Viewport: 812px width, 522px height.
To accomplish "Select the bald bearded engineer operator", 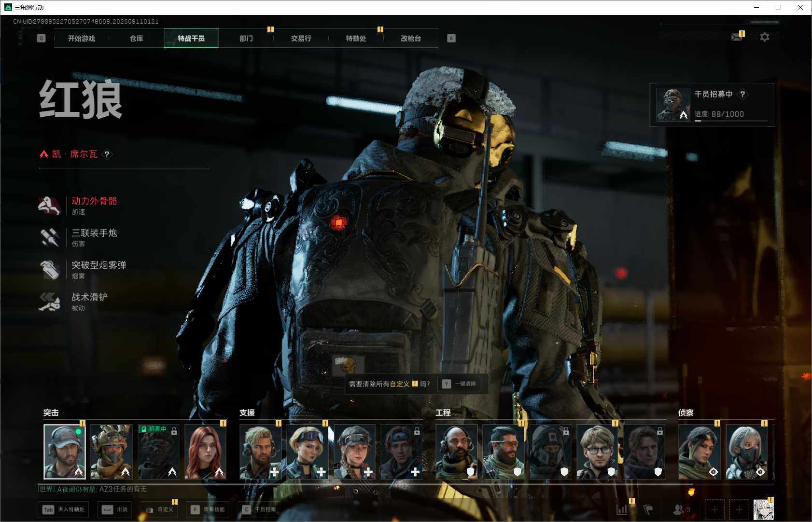I will coord(457,452).
